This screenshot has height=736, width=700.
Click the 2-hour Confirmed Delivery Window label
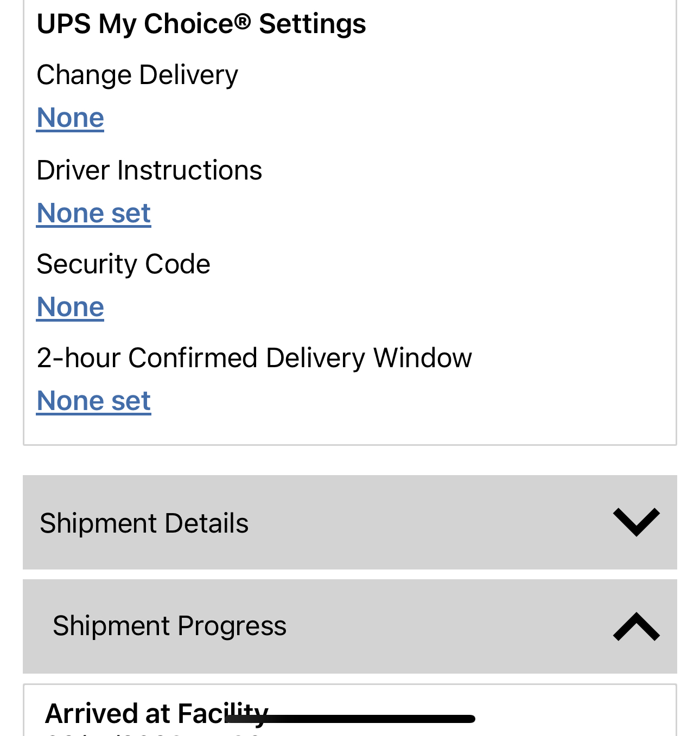pos(254,358)
